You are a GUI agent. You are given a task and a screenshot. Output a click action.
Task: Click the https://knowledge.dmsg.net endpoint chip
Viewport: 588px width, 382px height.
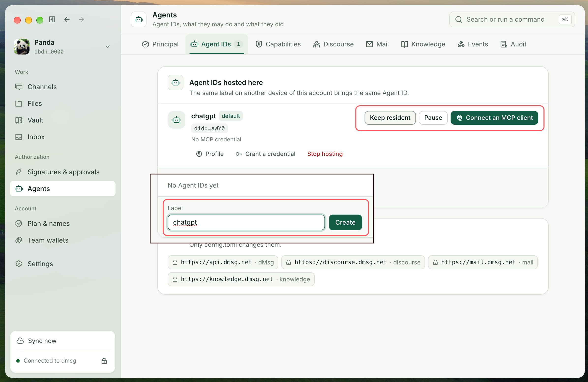[241, 279]
